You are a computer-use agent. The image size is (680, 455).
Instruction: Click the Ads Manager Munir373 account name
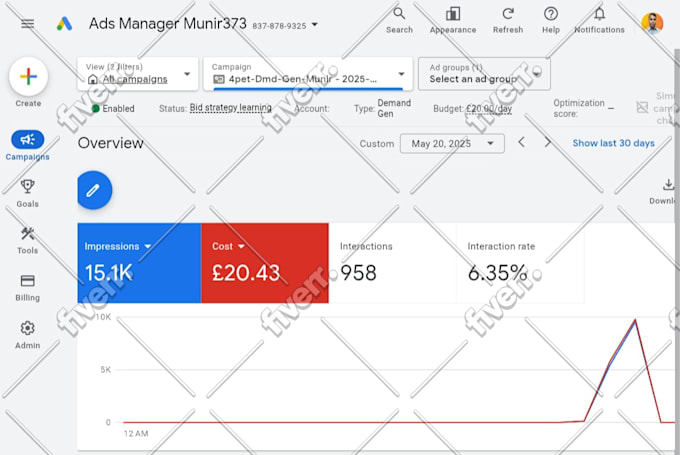(167, 23)
